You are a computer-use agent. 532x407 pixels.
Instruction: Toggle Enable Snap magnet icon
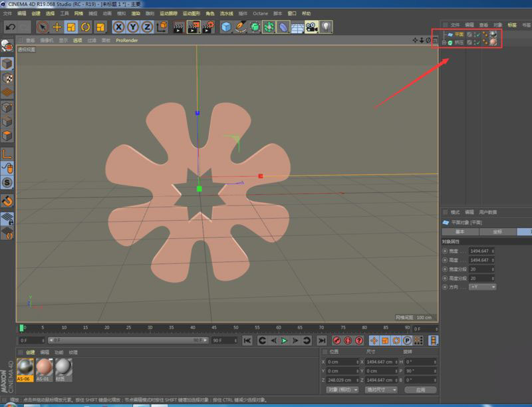7,201
